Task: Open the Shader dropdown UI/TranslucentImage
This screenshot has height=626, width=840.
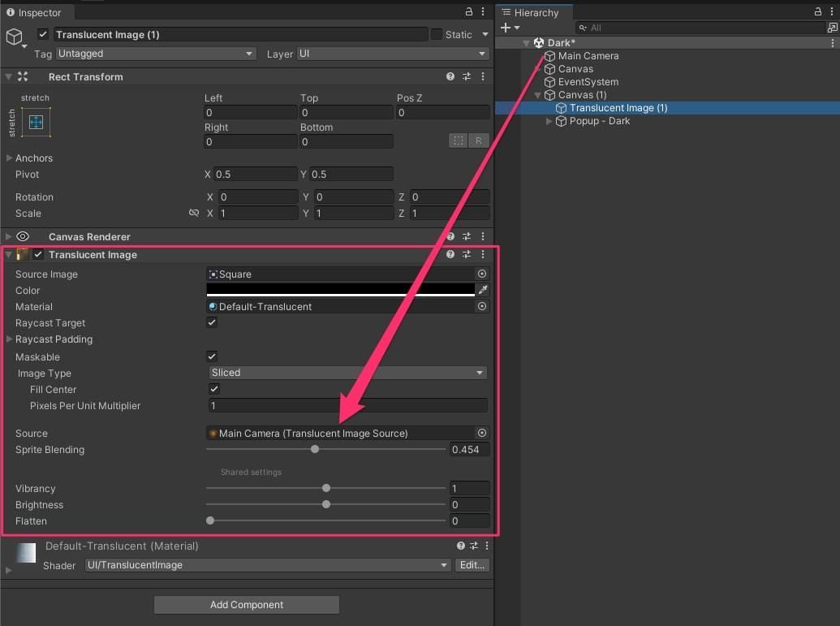Action: [x=267, y=565]
